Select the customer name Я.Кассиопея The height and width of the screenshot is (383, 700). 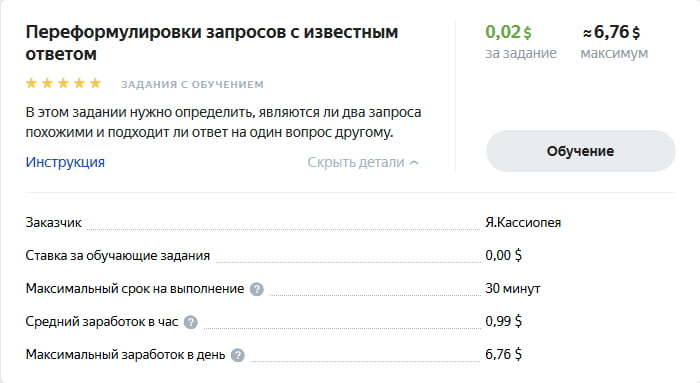point(523,222)
